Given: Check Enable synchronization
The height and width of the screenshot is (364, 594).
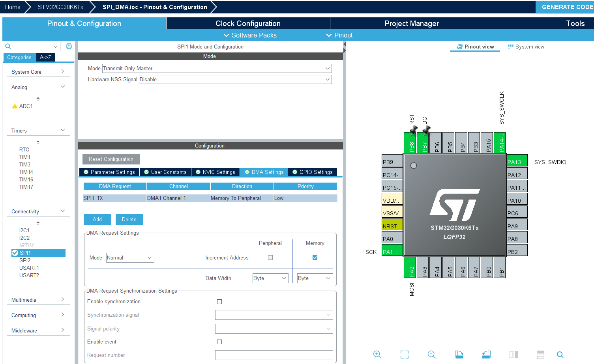Looking at the screenshot, I should point(219,301).
